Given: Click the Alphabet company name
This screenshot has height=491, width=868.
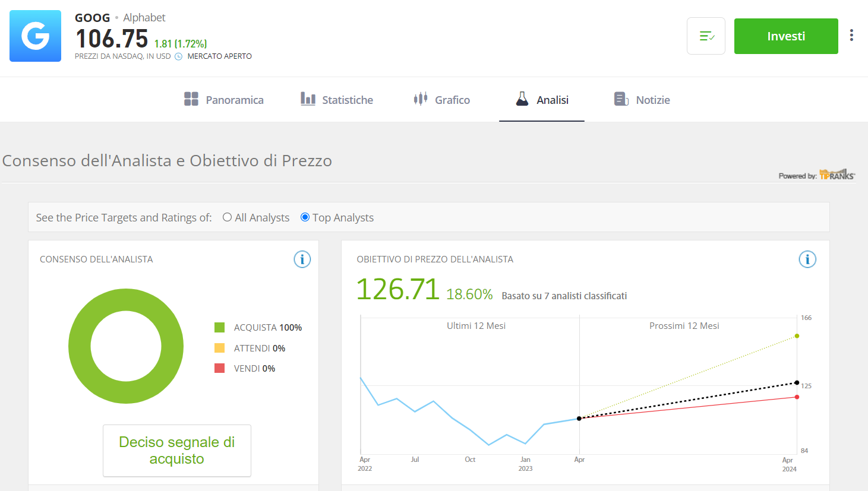Looking at the screenshot, I should tap(144, 18).
